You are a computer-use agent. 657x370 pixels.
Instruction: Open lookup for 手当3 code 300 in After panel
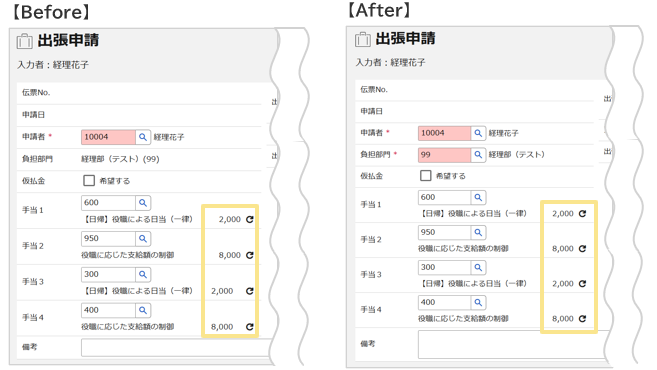[x=478, y=267]
